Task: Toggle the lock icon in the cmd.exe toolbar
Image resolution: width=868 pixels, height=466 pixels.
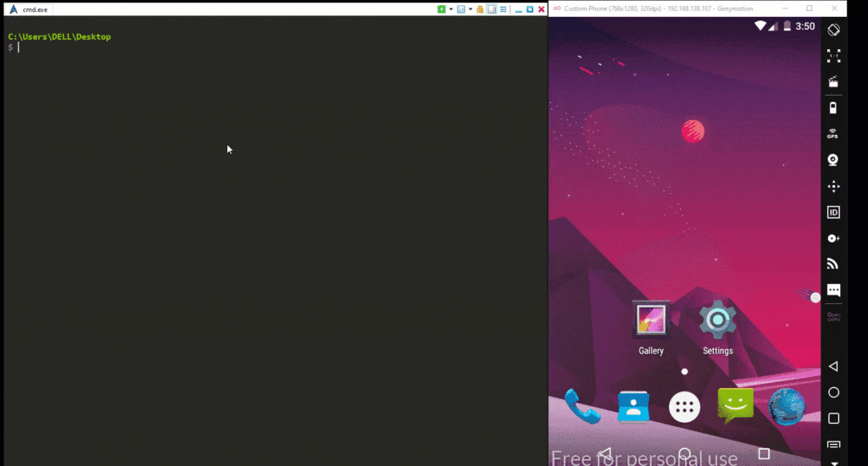Action: (x=480, y=9)
